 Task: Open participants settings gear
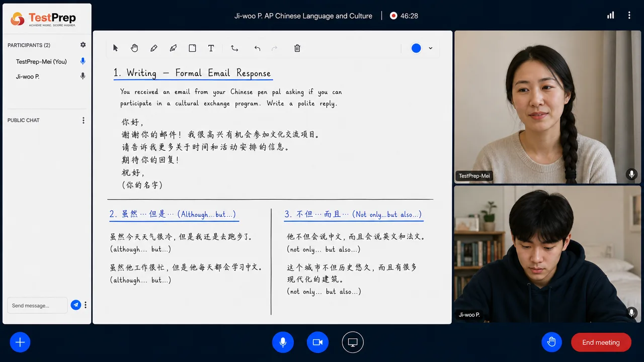tap(83, 45)
